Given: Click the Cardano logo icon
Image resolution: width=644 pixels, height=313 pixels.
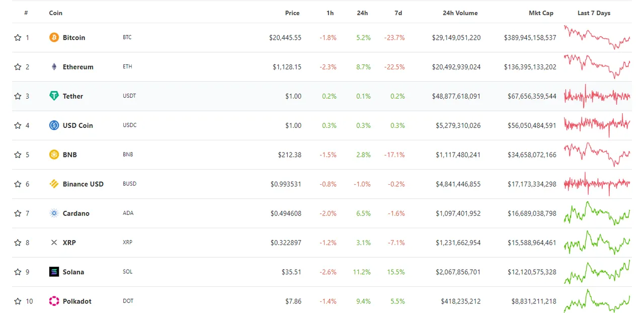Looking at the screenshot, I should tap(54, 213).
